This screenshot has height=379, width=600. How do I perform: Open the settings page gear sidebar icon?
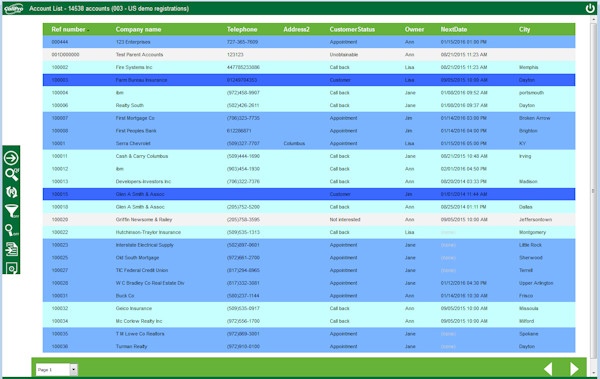(x=11, y=268)
